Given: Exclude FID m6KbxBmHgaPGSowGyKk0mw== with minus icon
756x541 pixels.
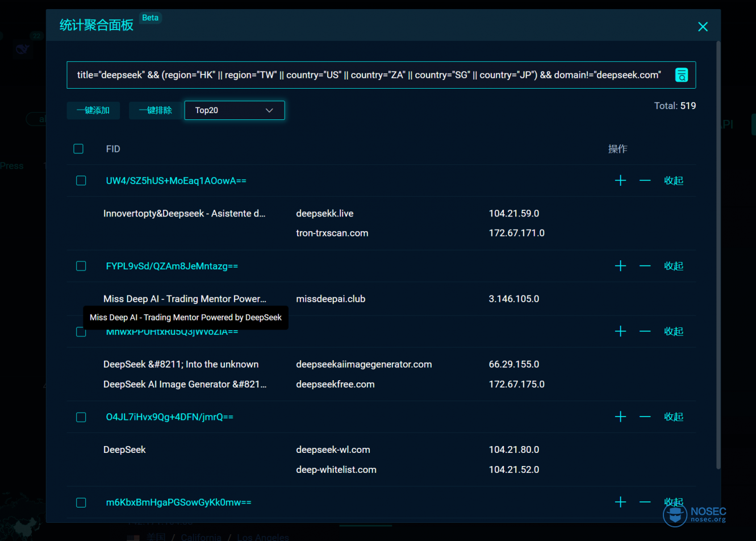Looking at the screenshot, I should (645, 502).
